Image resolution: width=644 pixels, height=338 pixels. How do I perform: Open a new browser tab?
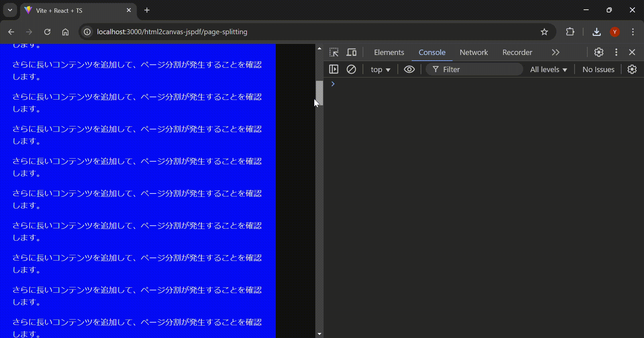click(147, 10)
